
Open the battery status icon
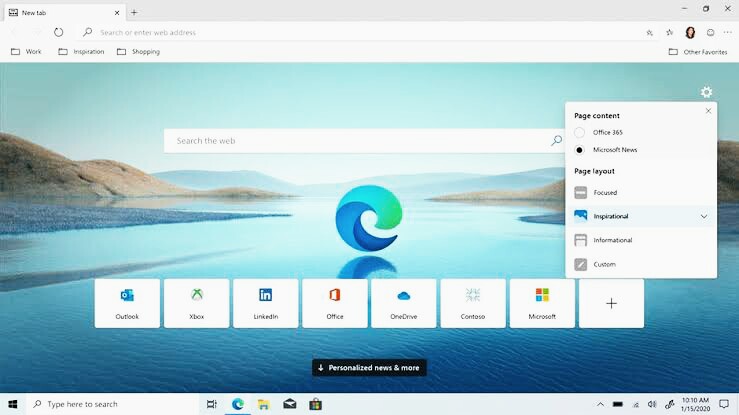[617, 404]
